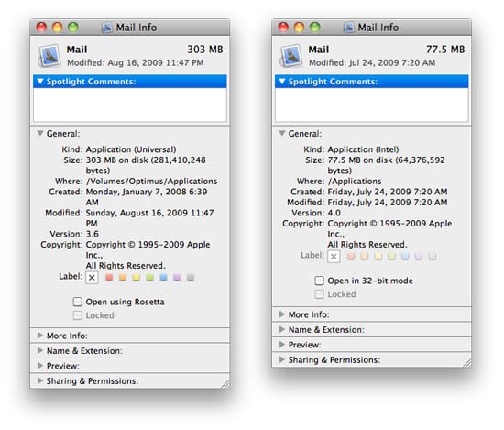Collapse Spotlight Comments in left window
The height and width of the screenshot is (430, 504).
(40, 81)
